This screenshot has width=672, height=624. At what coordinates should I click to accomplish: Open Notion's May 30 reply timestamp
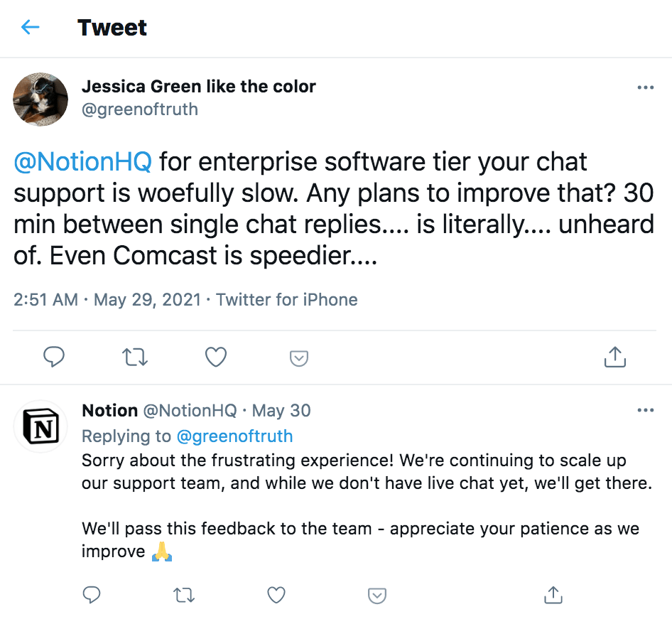(x=283, y=410)
